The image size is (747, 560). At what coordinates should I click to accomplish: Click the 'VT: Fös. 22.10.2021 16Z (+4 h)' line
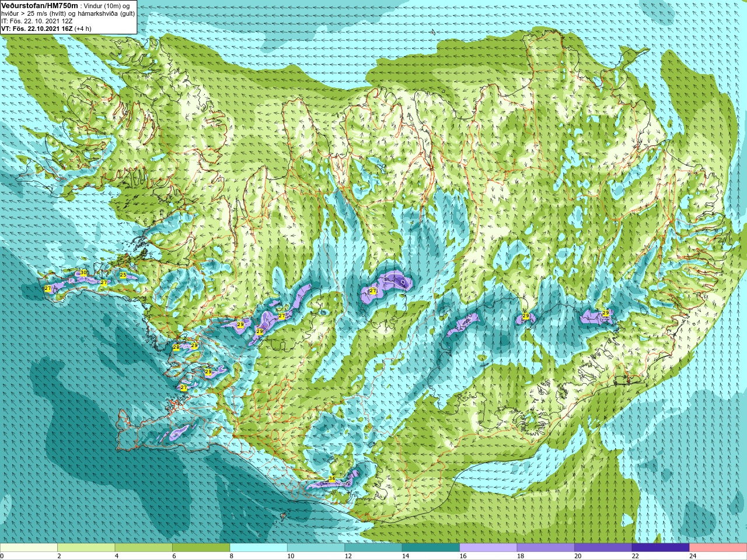pos(46,29)
